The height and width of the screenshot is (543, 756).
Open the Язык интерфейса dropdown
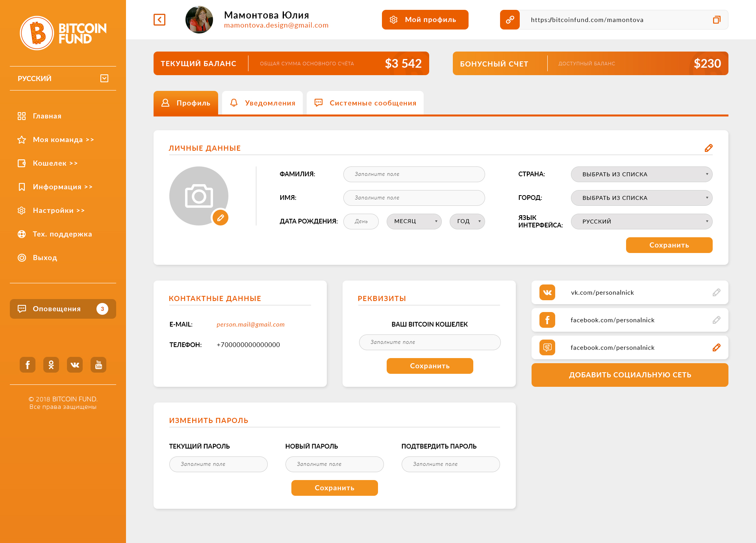tap(641, 222)
